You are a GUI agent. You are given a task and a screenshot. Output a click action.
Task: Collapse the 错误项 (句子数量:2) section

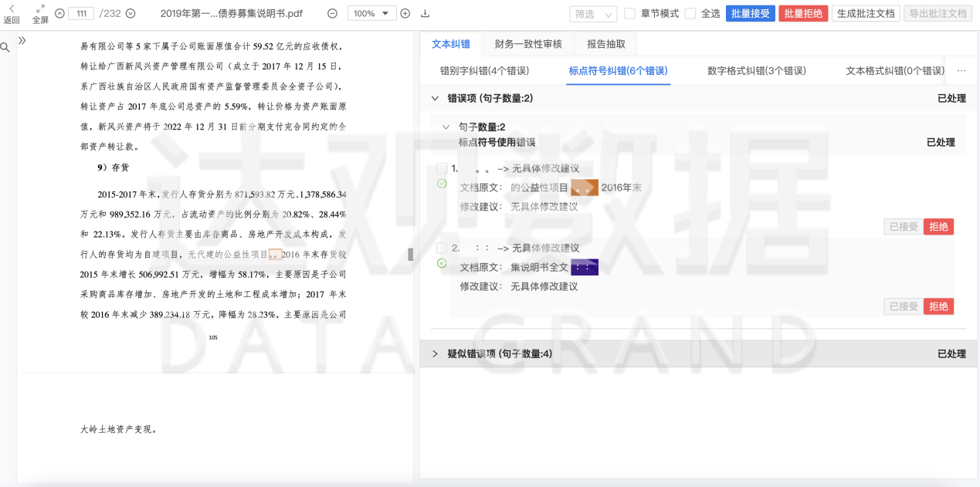pyautogui.click(x=435, y=98)
